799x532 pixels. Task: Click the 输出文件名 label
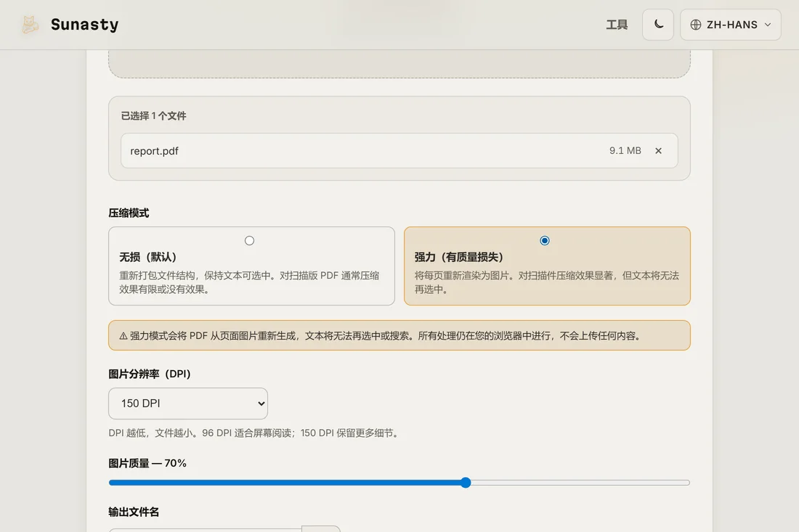pyautogui.click(x=134, y=512)
